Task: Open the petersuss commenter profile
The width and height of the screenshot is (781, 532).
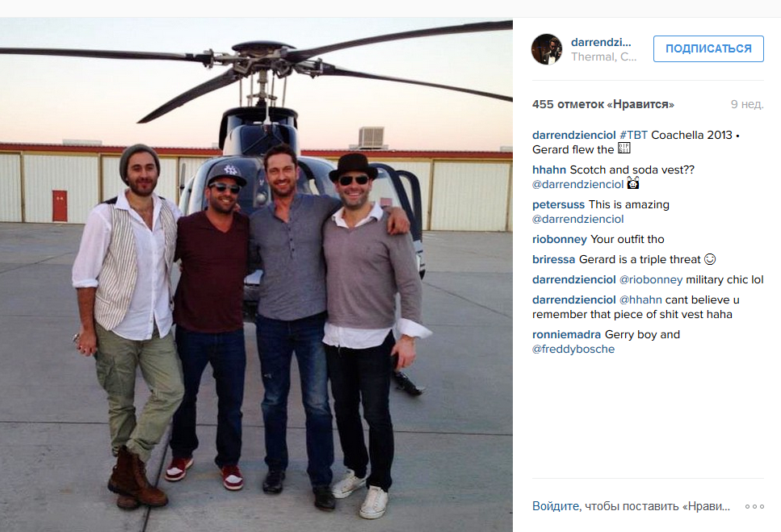Action: click(558, 204)
